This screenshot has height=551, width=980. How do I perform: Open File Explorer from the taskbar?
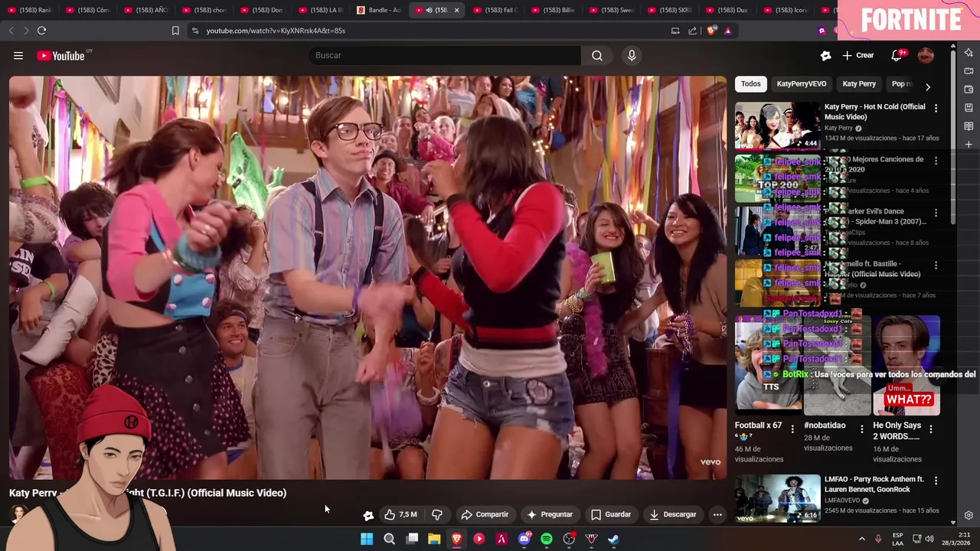pyautogui.click(x=434, y=539)
